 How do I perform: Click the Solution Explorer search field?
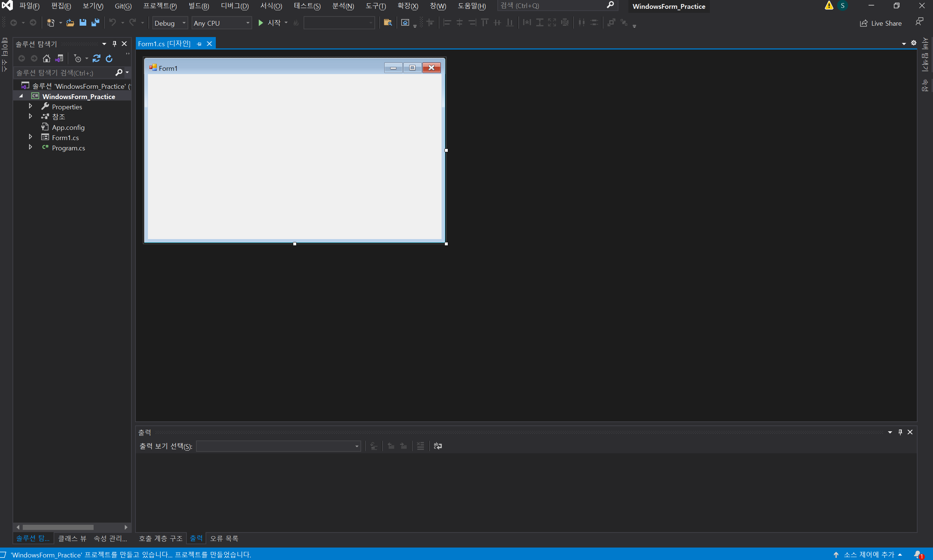(x=64, y=73)
